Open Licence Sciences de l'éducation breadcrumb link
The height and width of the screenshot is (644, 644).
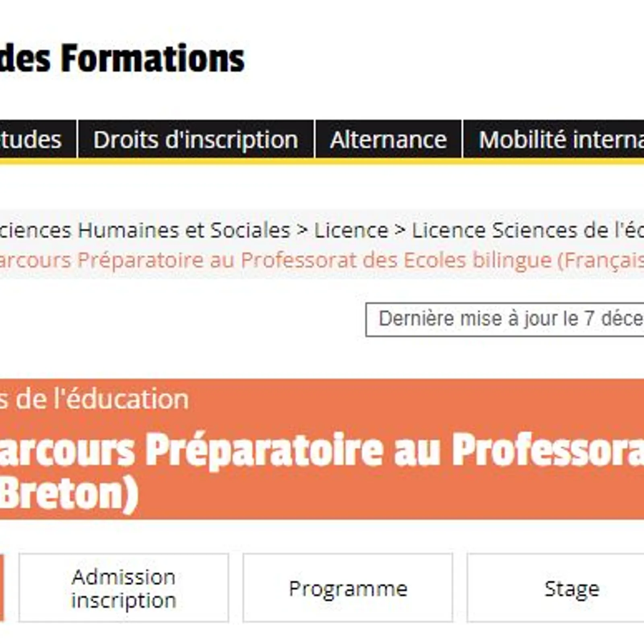523,230
